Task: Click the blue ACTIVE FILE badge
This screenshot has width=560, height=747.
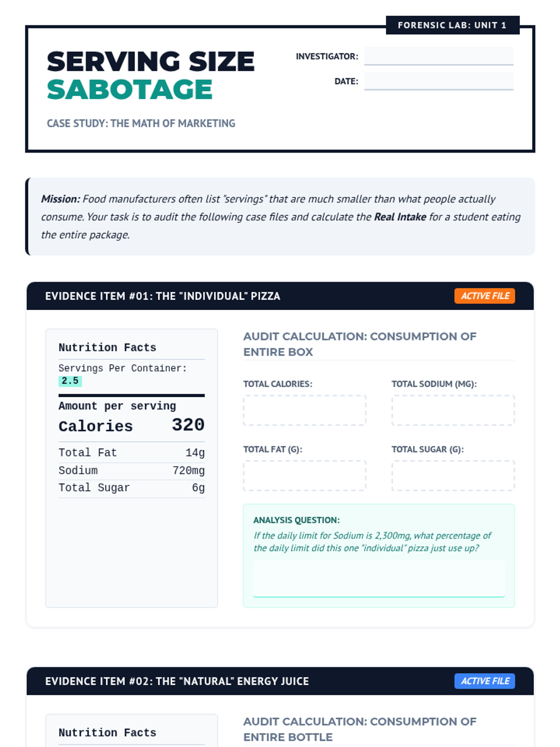Action: [x=484, y=681]
